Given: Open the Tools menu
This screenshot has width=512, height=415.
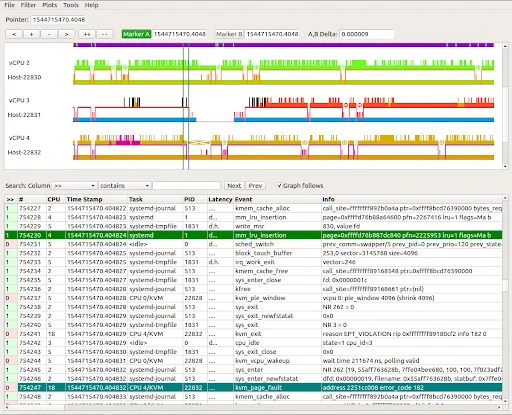Looking at the screenshot, I should pos(71,5).
